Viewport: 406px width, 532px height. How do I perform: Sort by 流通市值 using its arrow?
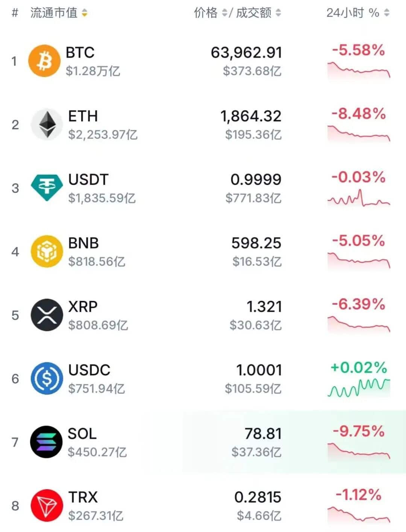coord(85,13)
